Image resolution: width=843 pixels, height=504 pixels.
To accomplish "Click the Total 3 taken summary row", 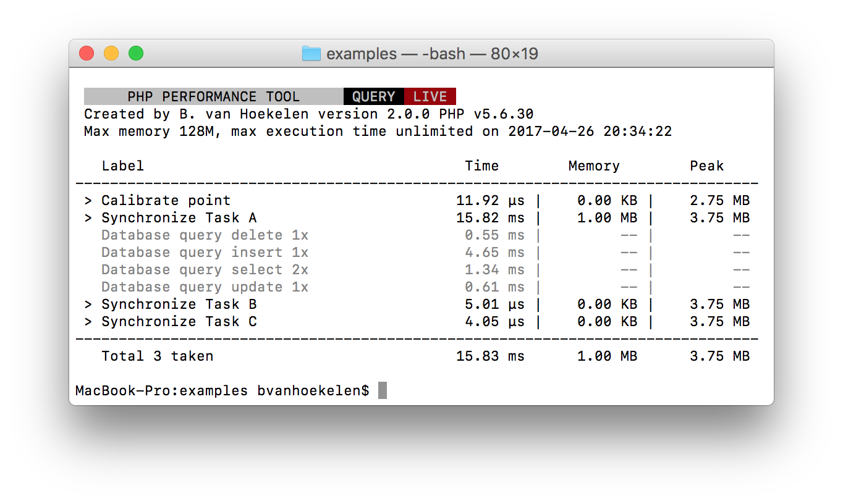I will pyautogui.click(x=156, y=356).
